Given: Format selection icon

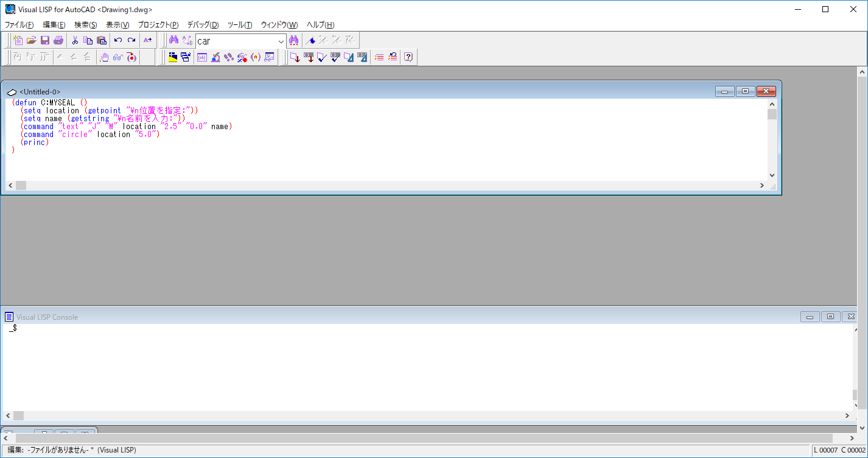Looking at the screenshot, I should point(362,57).
